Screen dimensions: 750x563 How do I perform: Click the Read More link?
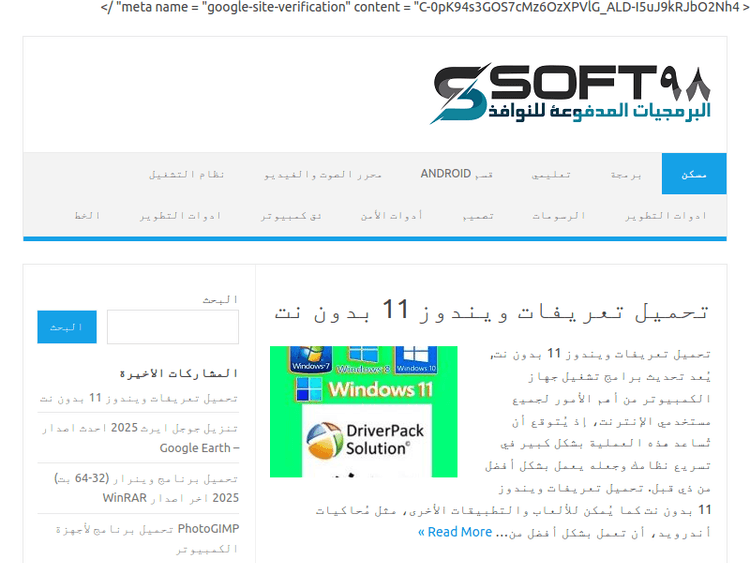click(455, 532)
